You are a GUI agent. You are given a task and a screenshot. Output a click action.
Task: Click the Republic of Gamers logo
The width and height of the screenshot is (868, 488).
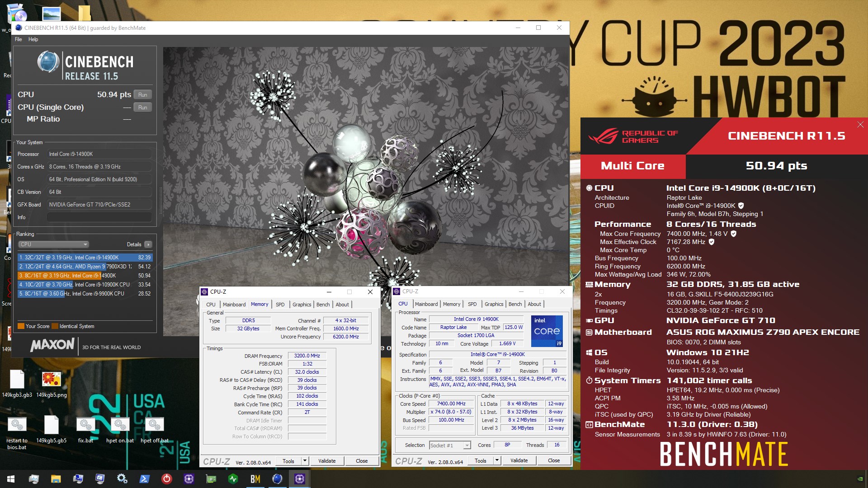(632, 136)
